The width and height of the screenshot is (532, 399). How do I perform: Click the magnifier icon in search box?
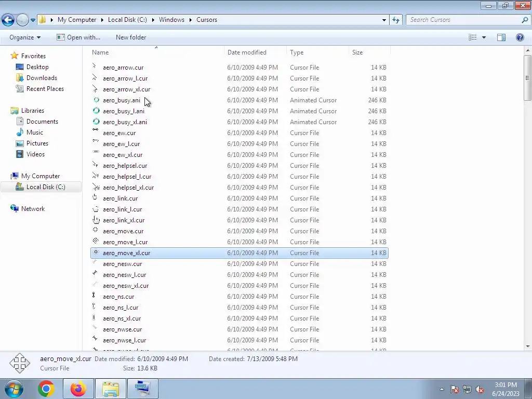pyautogui.click(x=525, y=20)
